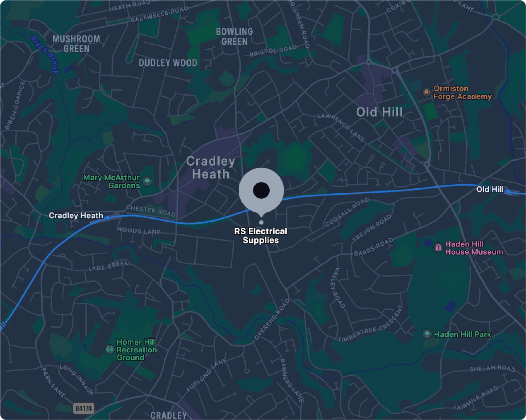526x420 pixels.
Task: Click the Ormiston Forge Academy school icon
Action: (426, 92)
